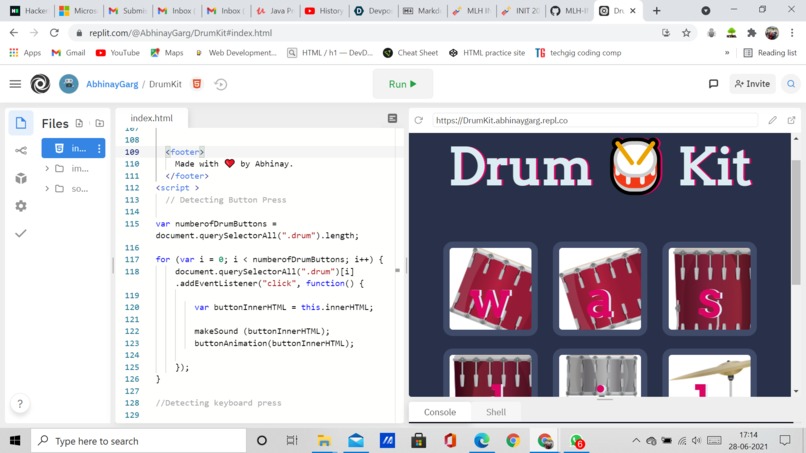The width and height of the screenshot is (806, 453).
Task: Add a new file in Files panel
Action: pos(79,123)
